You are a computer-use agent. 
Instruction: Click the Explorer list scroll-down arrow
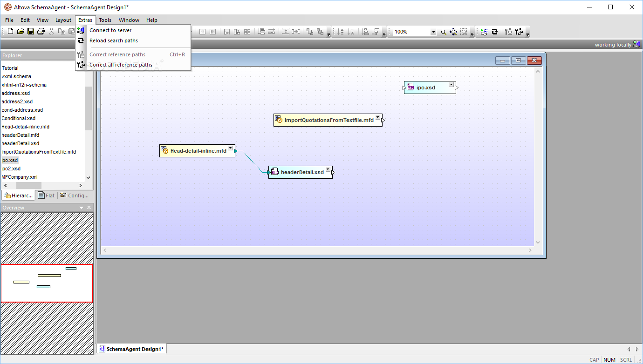[x=89, y=177]
